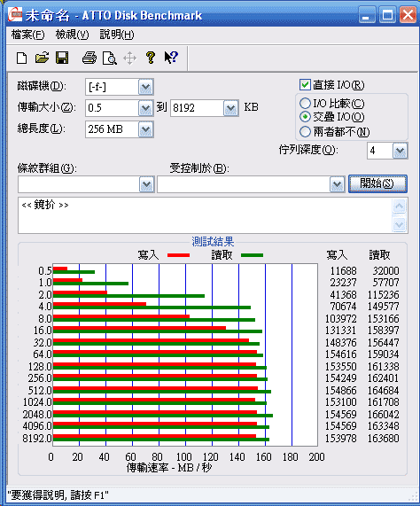Click the ATTO application icon in title bar
Image resolution: width=420 pixels, height=506 pixels.
pyautogui.click(x=15, y=14)
